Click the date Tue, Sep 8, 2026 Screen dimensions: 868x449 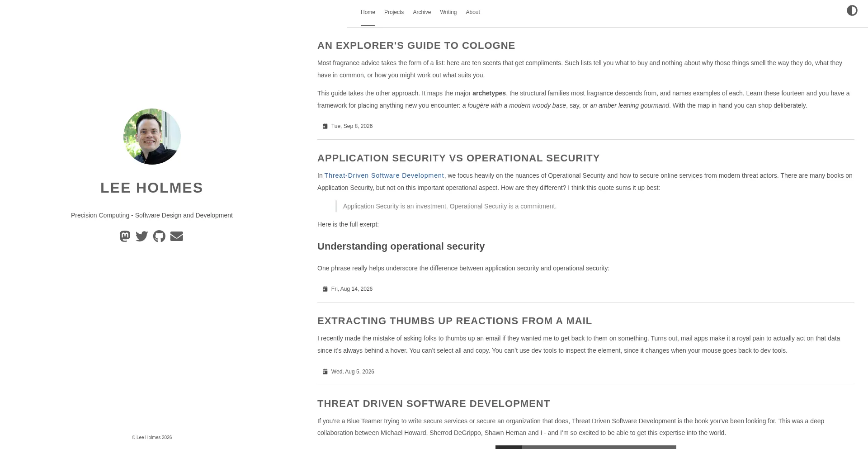(x=352, y=126)
